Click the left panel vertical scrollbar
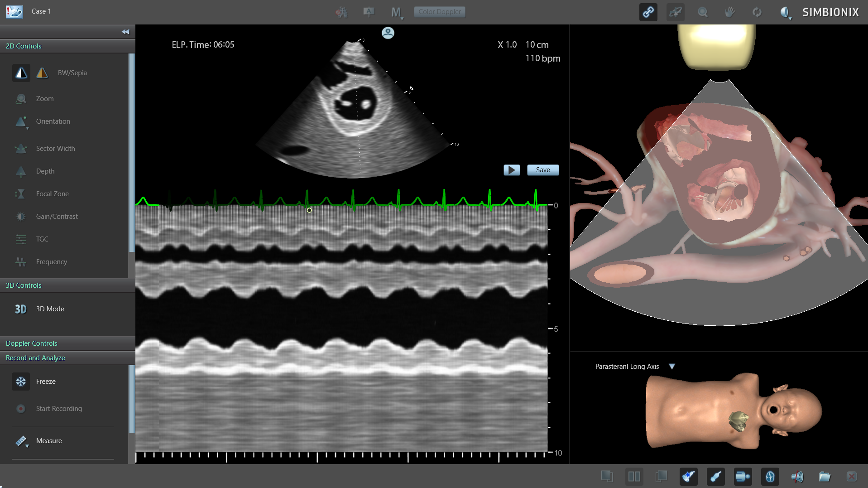868x488 pixels. [x=131, y=153]
